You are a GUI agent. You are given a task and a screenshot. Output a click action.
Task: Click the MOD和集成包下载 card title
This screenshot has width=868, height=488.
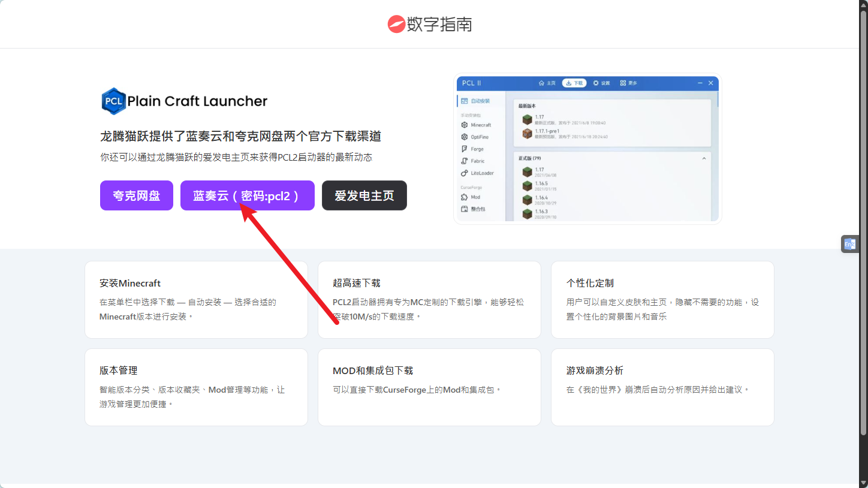coord(373,370)
